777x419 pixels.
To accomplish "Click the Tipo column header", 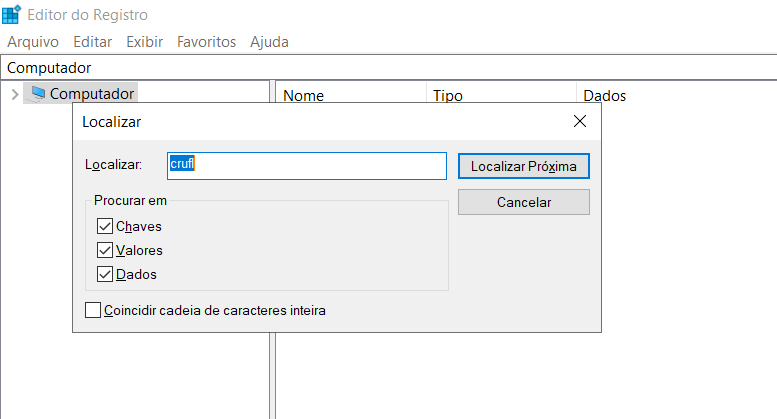I will (500, 96).
